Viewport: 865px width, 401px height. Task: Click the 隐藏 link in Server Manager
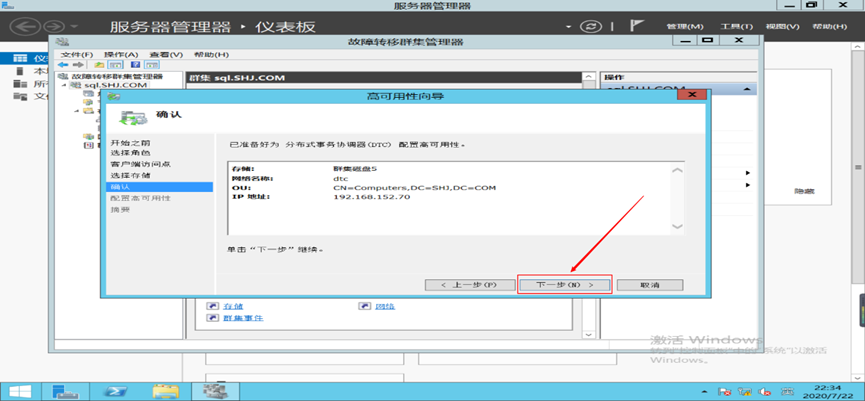click(x=804, y=191)
